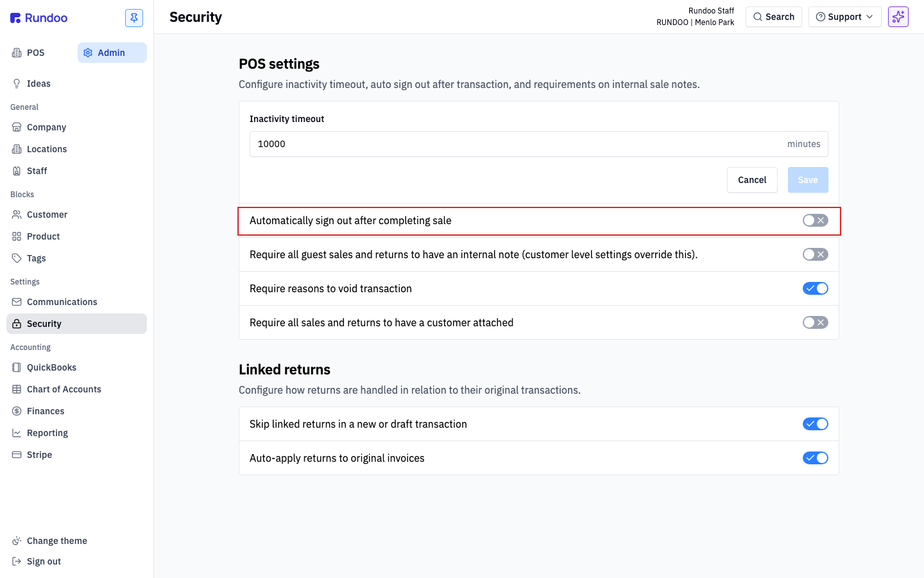Click the Cancel button
The image size is (924, 578).
[x=752, y=180]
